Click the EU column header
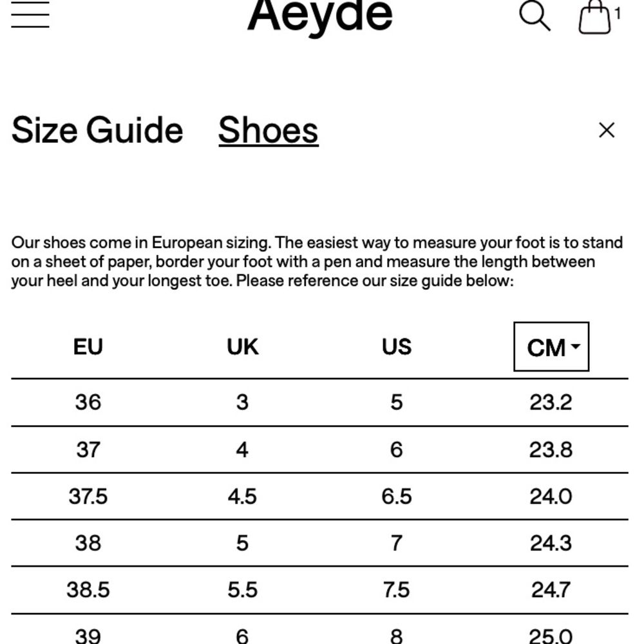 pos(88,347)
